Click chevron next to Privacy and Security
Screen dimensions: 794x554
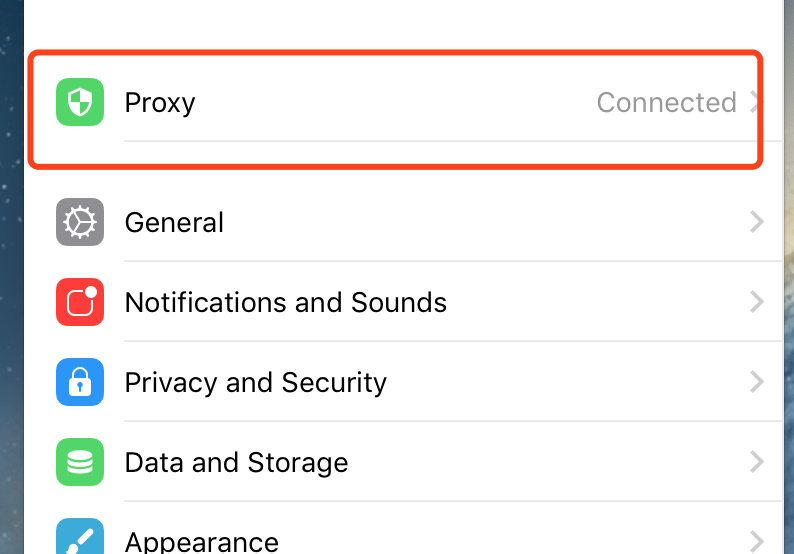[x=757, y=382]
